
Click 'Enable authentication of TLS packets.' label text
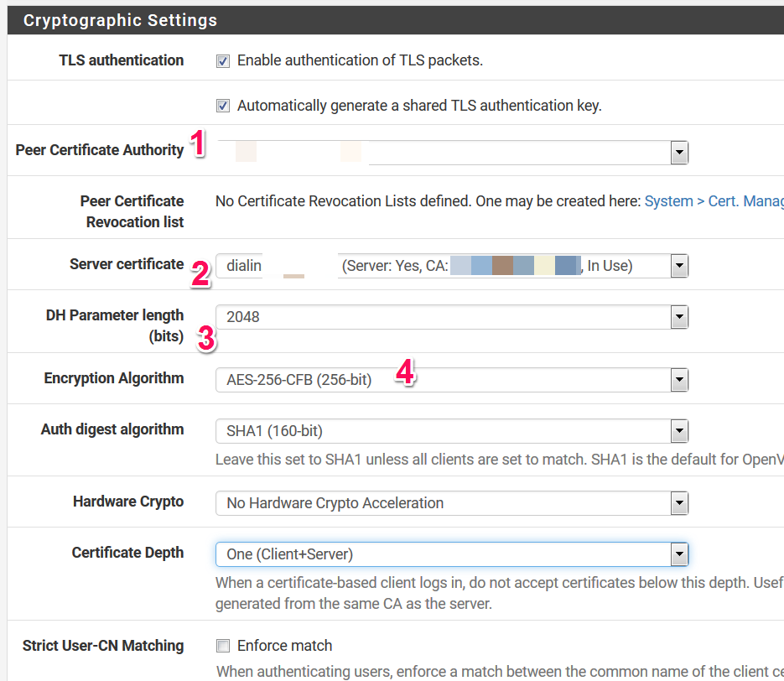coord(360,60)
